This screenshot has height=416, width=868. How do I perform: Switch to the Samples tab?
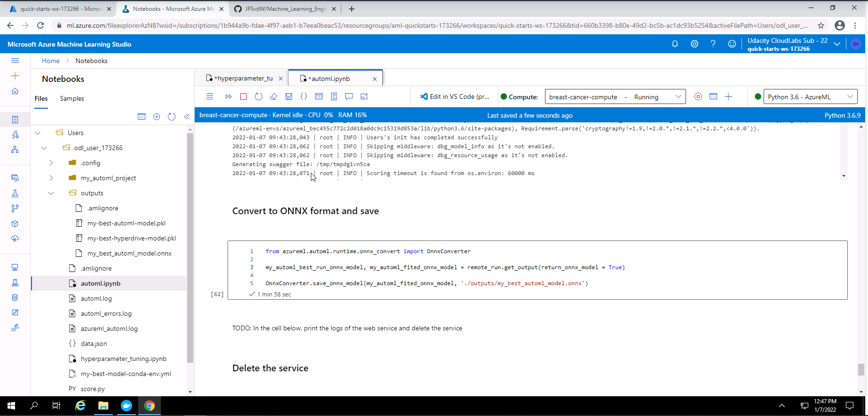point(72,98)
